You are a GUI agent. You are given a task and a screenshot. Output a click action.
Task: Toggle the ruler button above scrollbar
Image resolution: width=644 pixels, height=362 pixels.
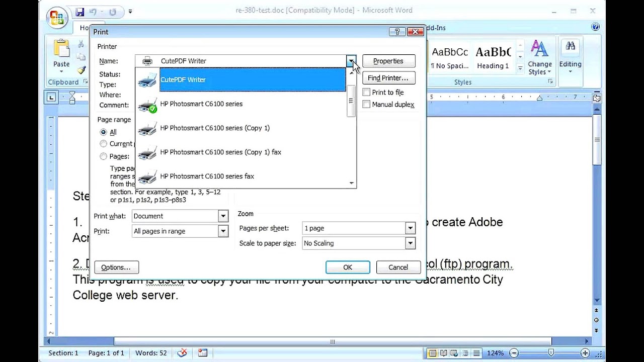pos(597,98)
